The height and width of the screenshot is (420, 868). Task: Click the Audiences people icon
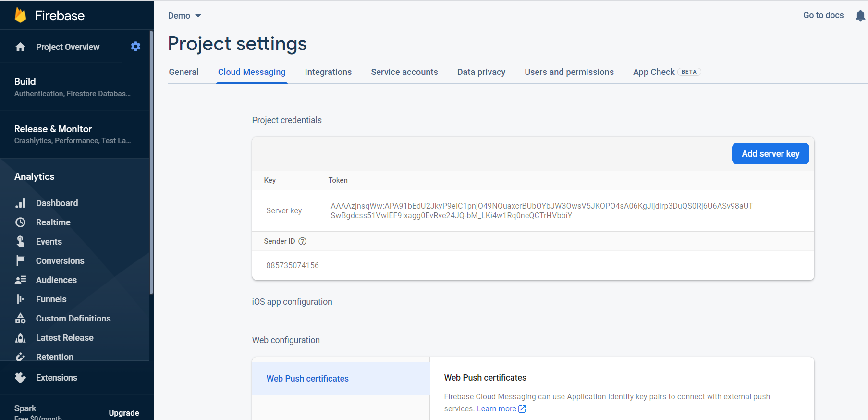click(x=21, y=280)
